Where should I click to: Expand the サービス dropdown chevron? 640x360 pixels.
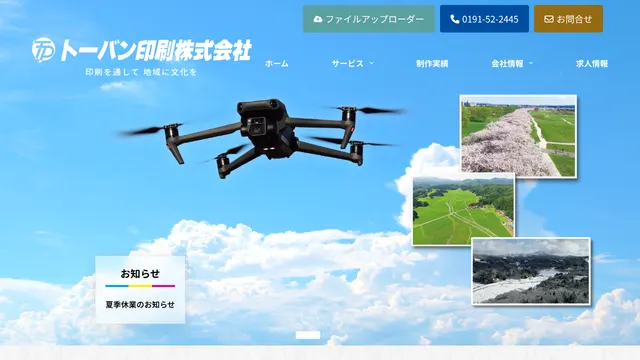tap(371, 63)
